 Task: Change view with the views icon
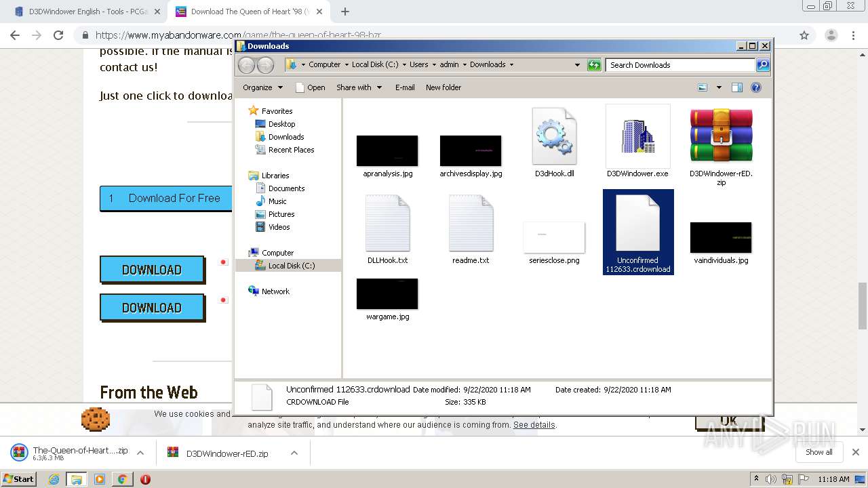coord(703,87)
